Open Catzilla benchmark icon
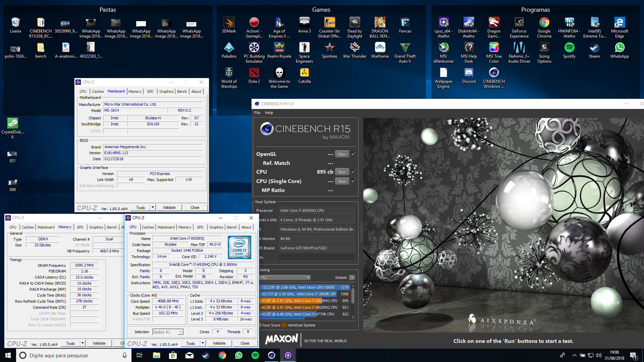The width and height of the screenshot is (644, 362). 304,75
